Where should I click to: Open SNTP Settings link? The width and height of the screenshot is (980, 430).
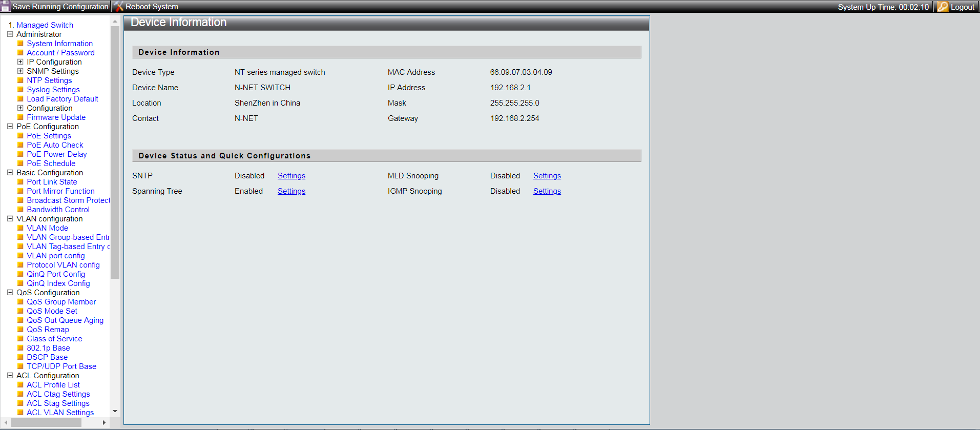click(291, 176)
